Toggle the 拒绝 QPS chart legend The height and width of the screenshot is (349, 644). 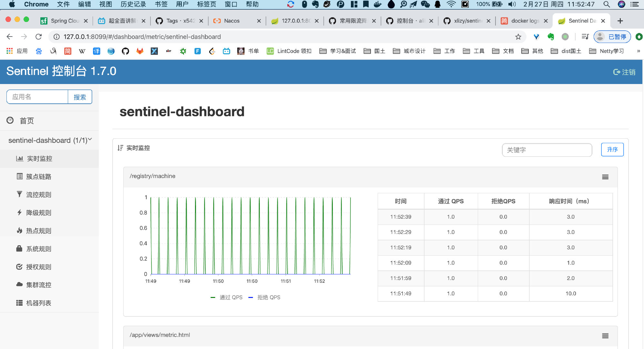(x=264, y=297)
